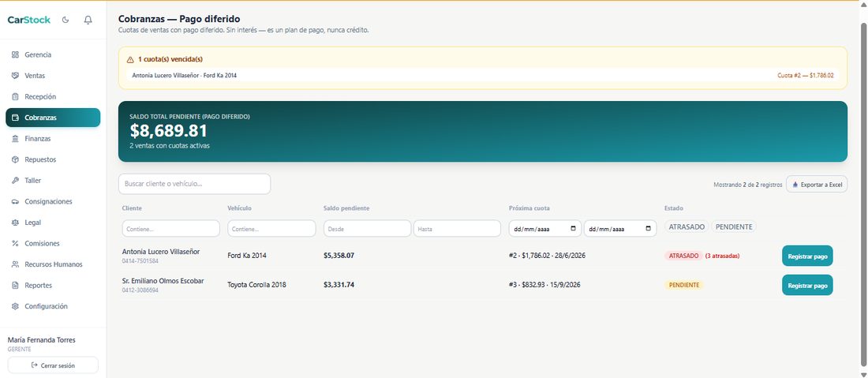Click the Gerencia sidebar icon
The height and width of the screenshot is (378, 868).
tap(16, 54)
